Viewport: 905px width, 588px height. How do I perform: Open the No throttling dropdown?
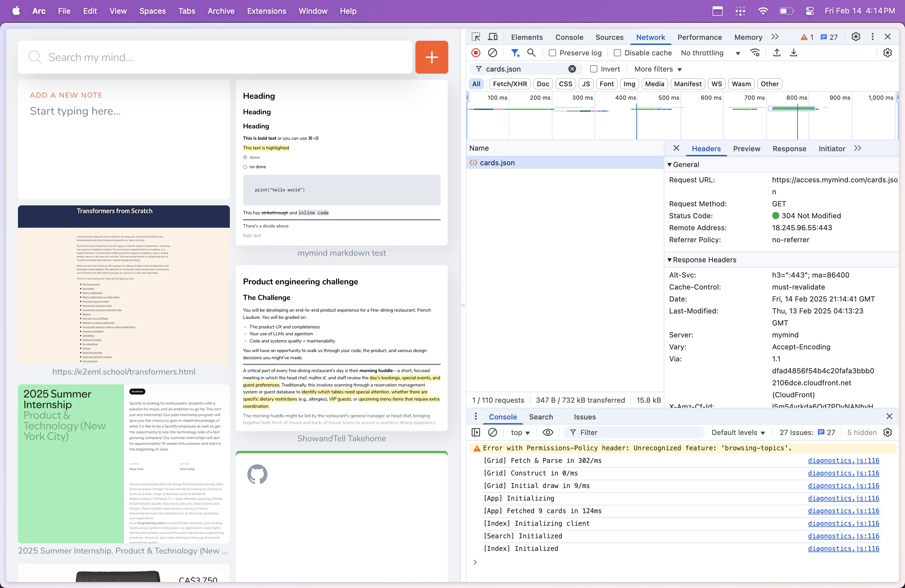pyautogui.click(x=710, y=53)
